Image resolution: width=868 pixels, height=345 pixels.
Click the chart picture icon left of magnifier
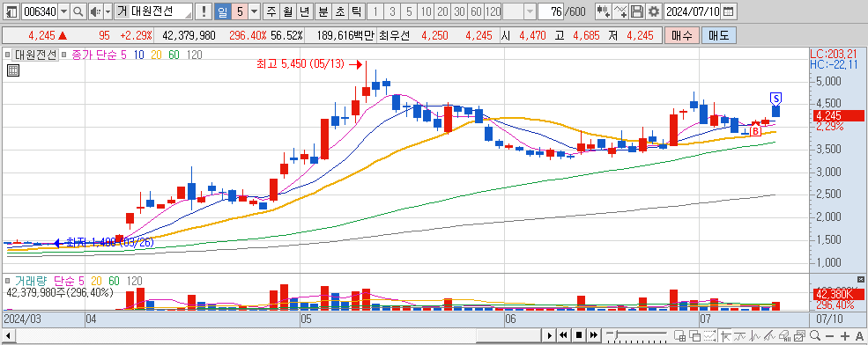[800, 335]
